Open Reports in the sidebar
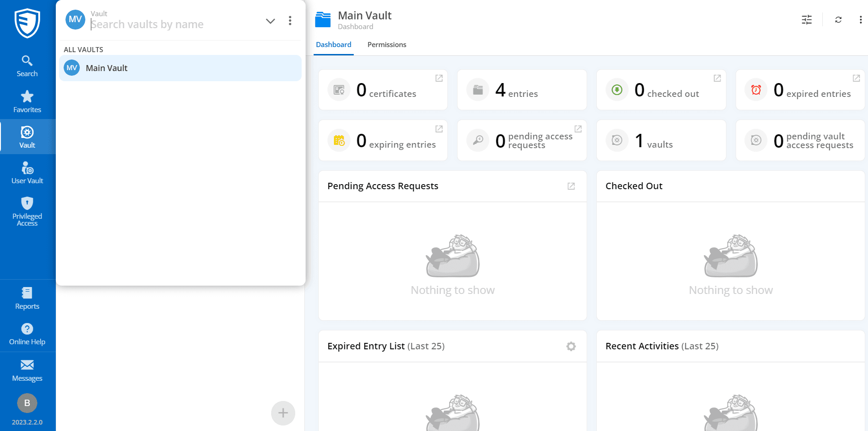Image resolution: width=868 pixels, height=431 pixels. [27, 298]
